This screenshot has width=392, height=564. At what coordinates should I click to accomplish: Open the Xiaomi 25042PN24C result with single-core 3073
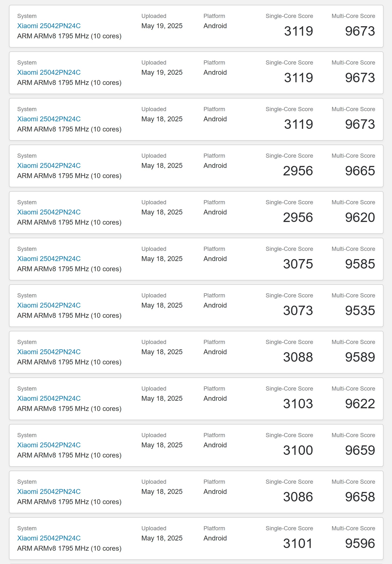tap(49, 305)
